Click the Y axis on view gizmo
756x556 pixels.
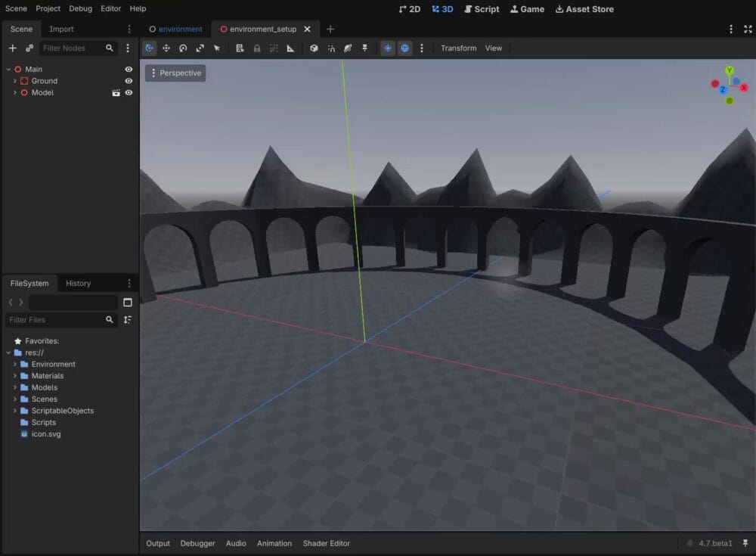(730, 70)
